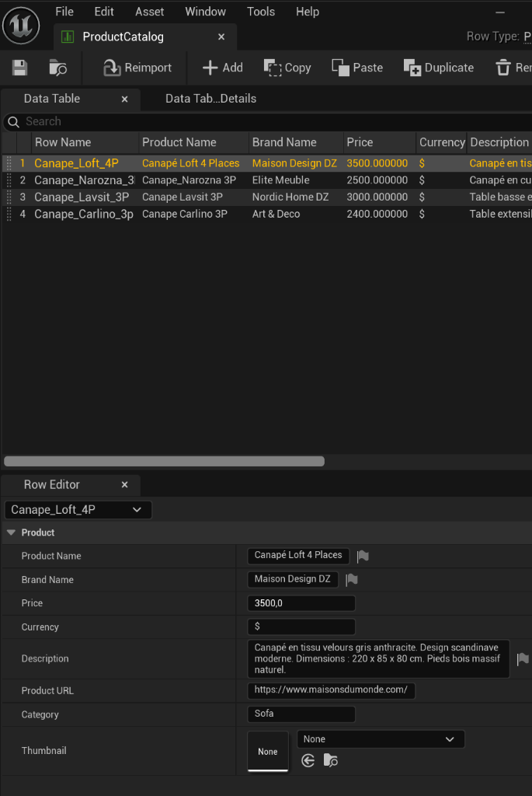Add a new row to the table
Screen dimensions: 532x796
point(222,68)
